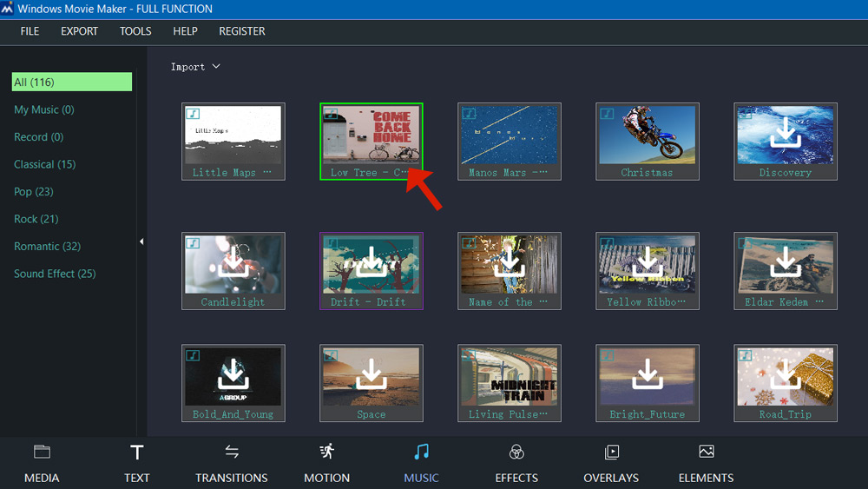Click the Manos Mars track label

pos(508,173)
